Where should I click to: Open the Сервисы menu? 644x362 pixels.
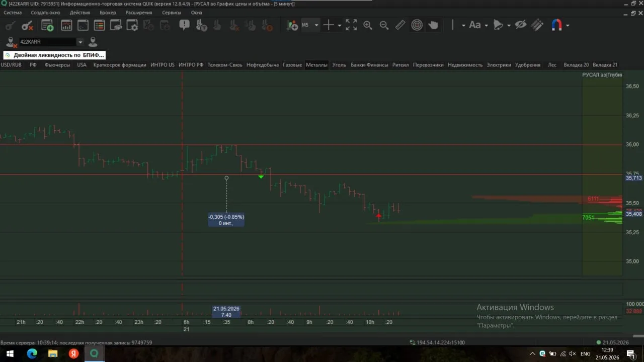172,13
